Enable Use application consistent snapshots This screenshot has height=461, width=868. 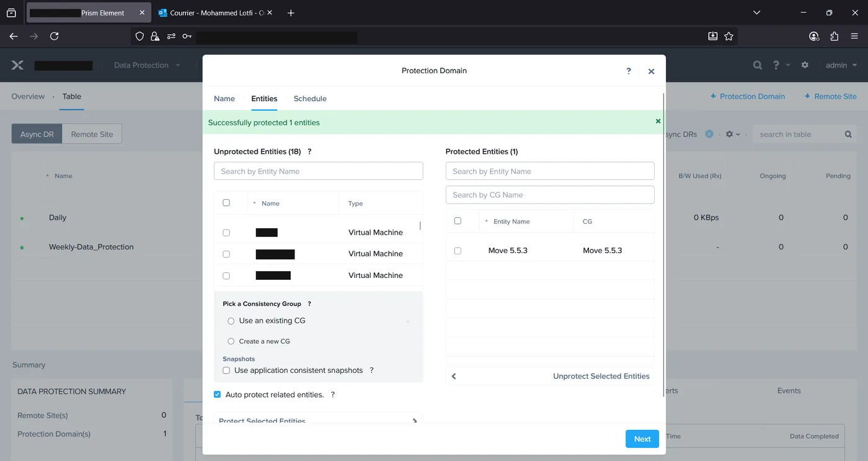point(226,370)
